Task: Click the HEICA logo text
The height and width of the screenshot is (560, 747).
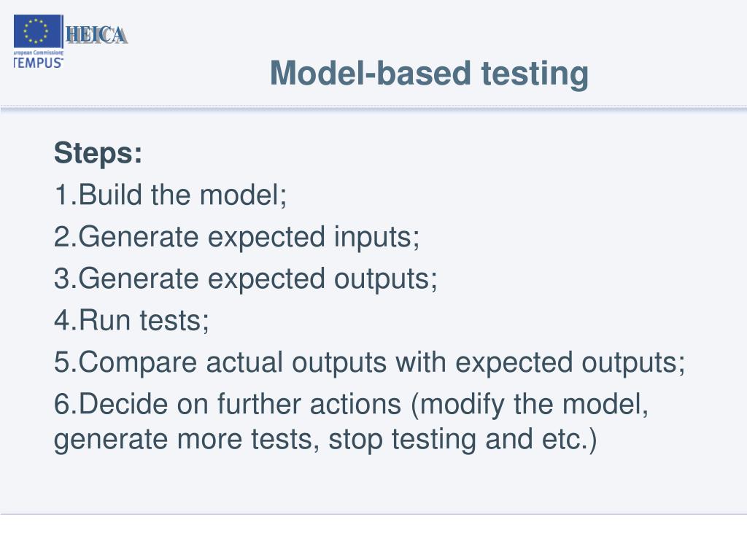Action: click(96, 35)
